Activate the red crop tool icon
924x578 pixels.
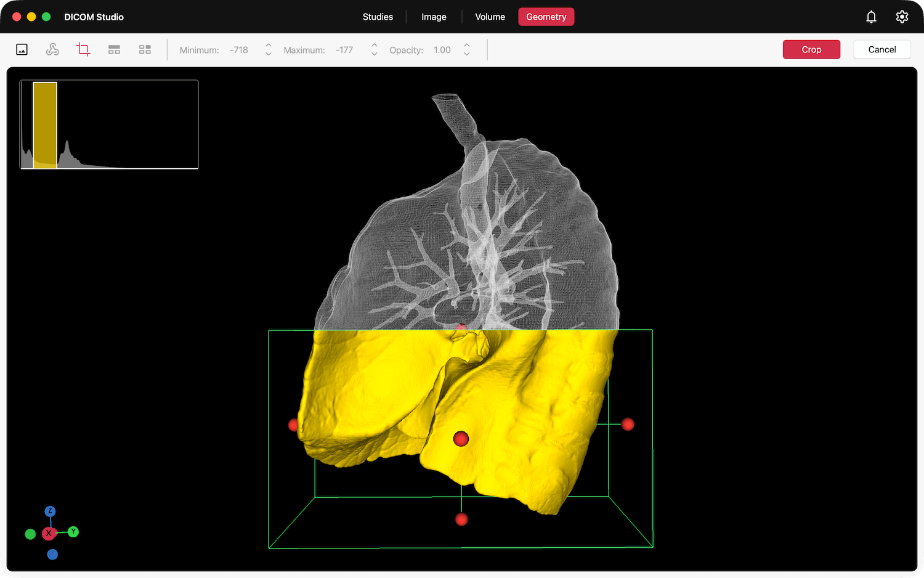coord(83,50)
